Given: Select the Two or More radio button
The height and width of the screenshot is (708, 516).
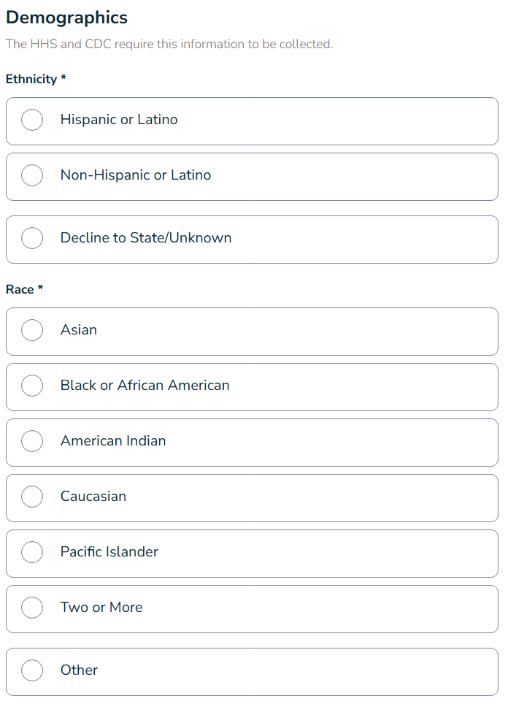Looking at the screenshot, I should [x=32, y=608].
